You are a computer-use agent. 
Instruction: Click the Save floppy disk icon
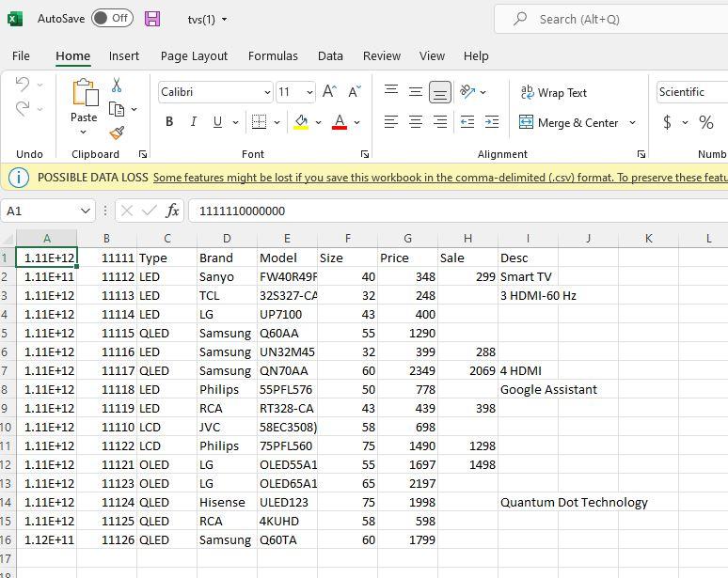click(x=152, y=19)
